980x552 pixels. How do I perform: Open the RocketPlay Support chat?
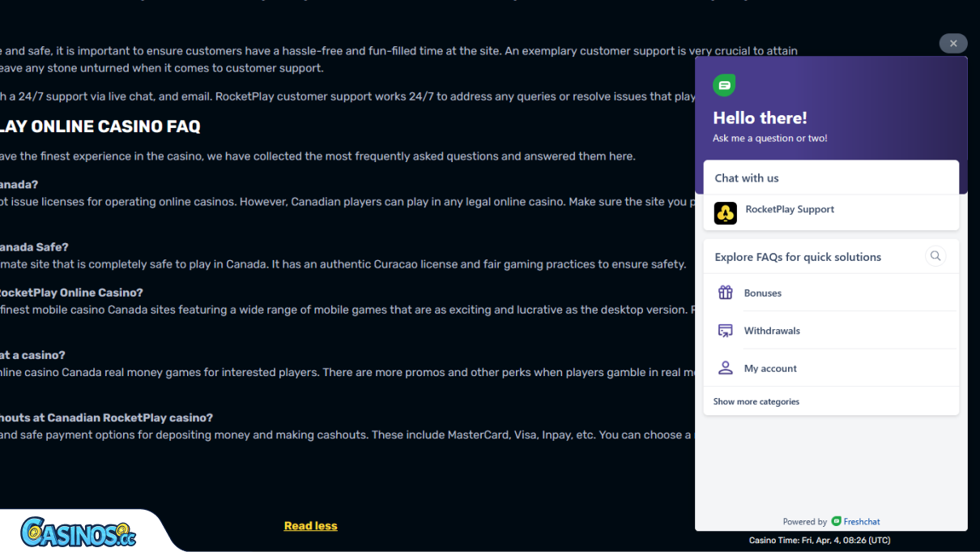coord(831,212)
